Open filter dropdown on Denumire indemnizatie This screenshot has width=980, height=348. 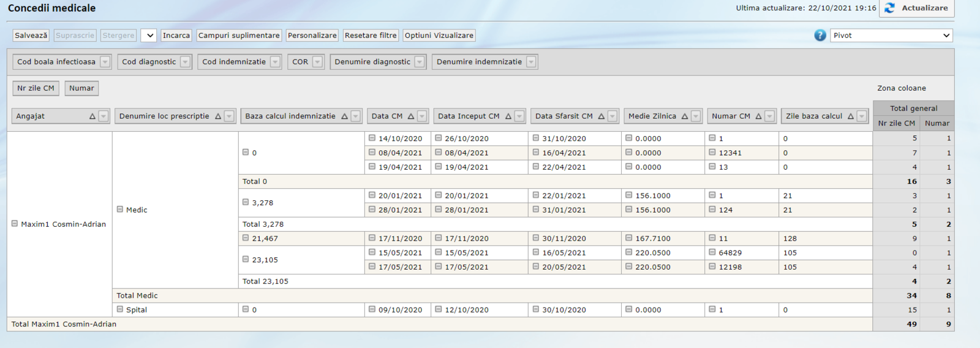(531, 62)
